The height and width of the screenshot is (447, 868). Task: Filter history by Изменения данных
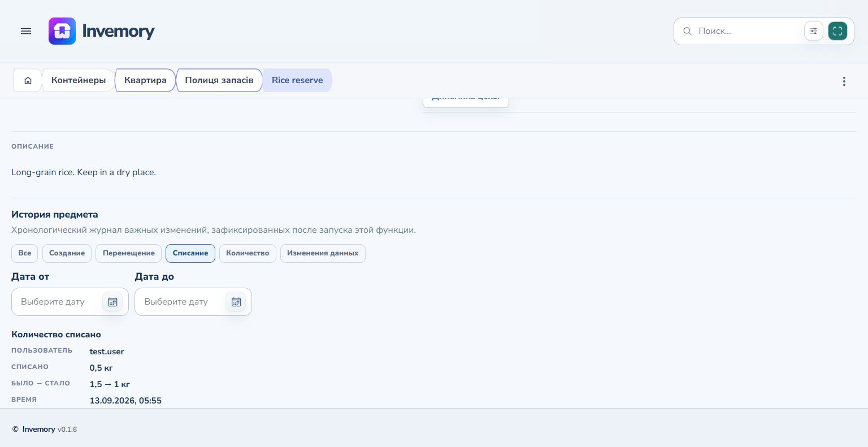(323, 253)
